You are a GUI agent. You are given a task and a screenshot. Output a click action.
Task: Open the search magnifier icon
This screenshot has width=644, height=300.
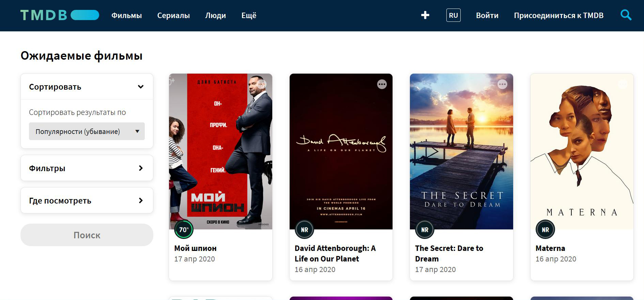(x=626, y=15)
